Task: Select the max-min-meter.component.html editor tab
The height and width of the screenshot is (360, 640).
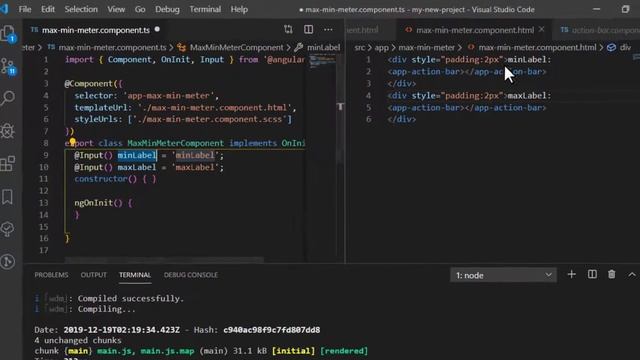Action: (x=475, y=30)
